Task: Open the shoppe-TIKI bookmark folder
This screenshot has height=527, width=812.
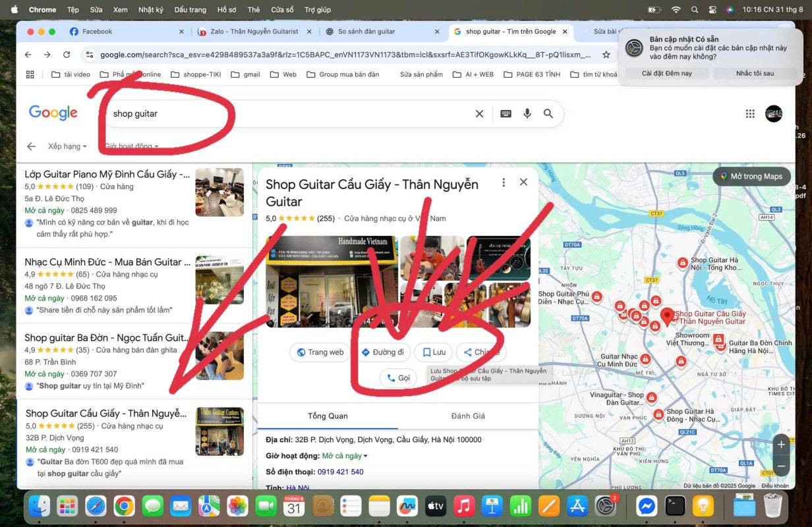Action: [196, 74]
